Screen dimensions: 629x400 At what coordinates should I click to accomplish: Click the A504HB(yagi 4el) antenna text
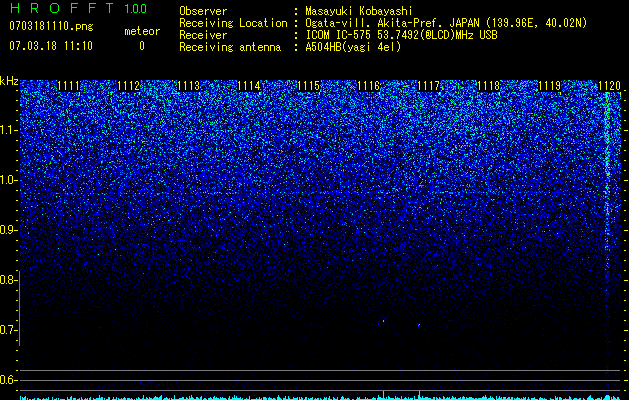[x=353, y=47]
